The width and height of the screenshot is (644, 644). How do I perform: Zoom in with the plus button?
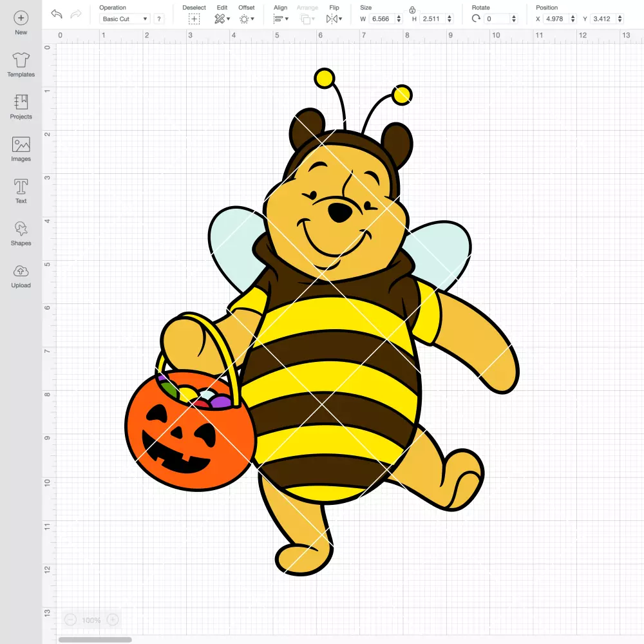(113, 620)
